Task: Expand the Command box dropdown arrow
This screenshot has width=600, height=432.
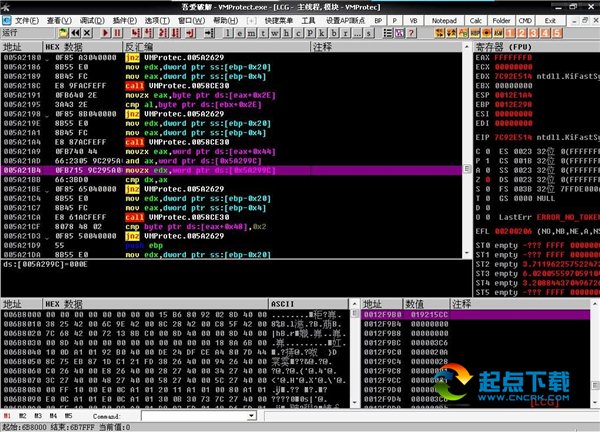Action: click(251, 416)
